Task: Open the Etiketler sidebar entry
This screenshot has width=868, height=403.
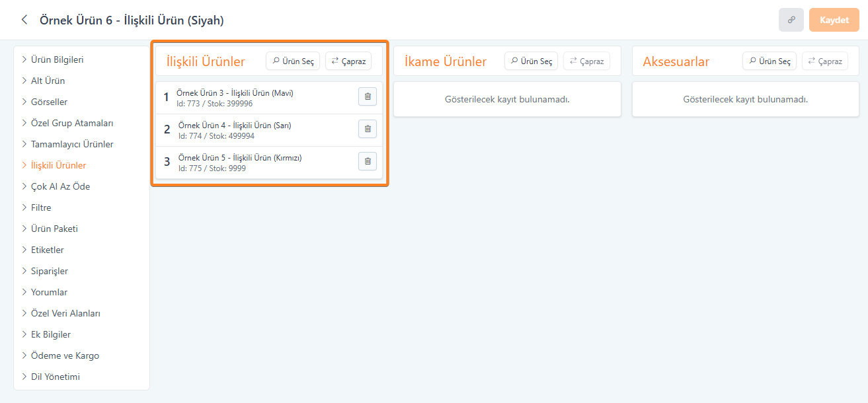Action: 47,250
